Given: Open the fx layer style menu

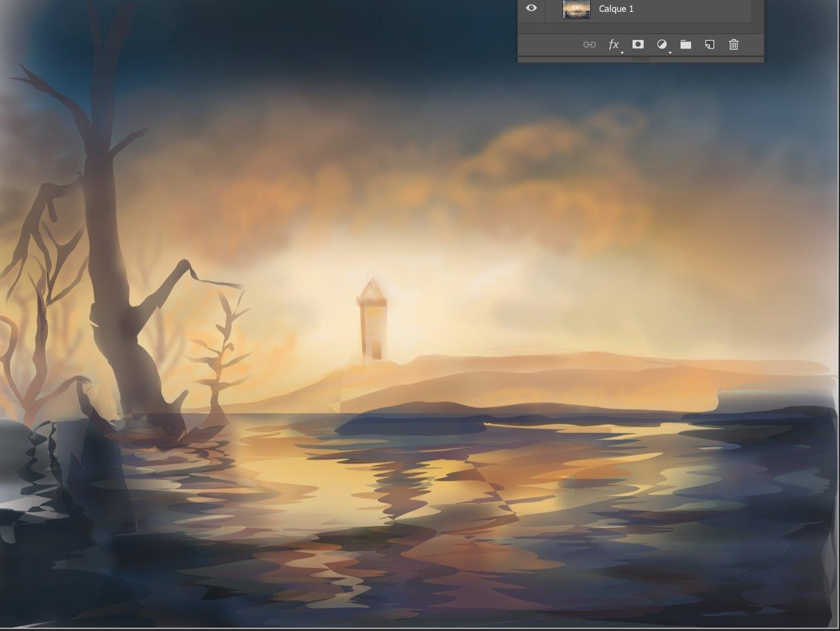Looking at the screenshot, I should point(614,45).
